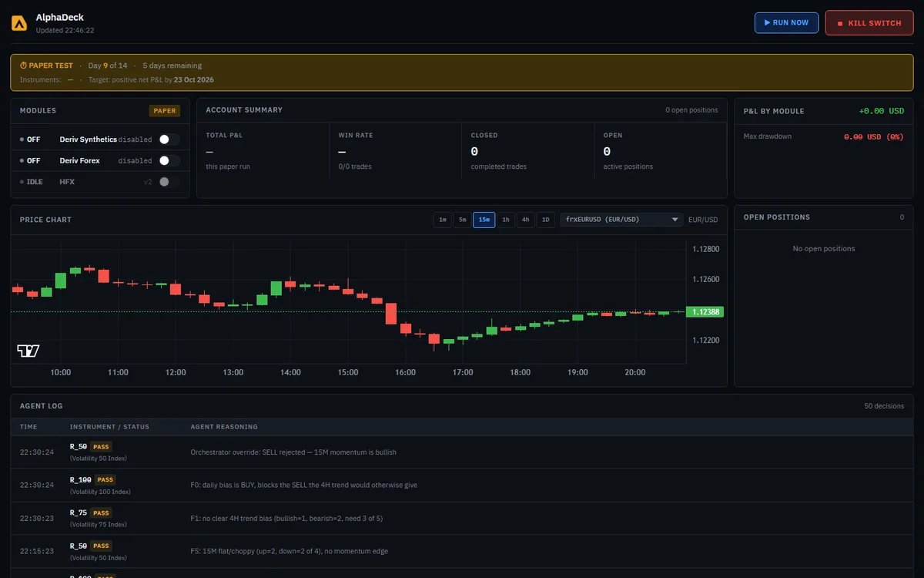Screen dimensions: 924x578
Task: Click the 5 days remaining text
Action: 172,66
